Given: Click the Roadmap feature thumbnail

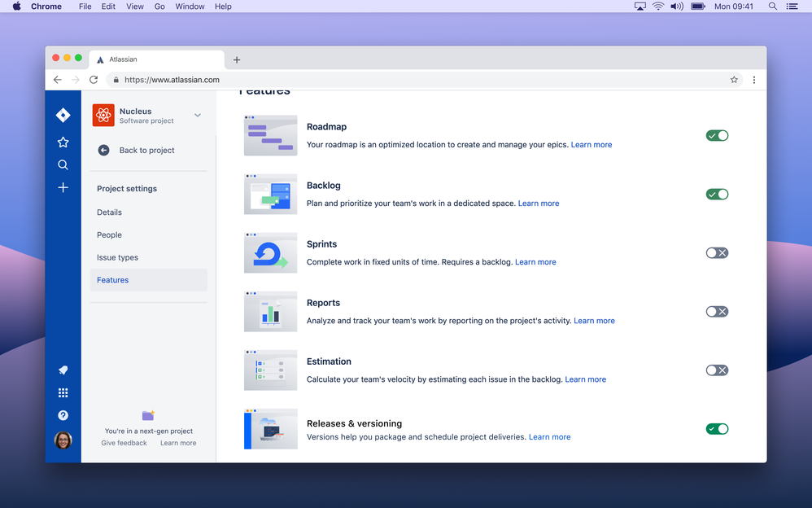Looking at the screenshot, I should (270, 135).
